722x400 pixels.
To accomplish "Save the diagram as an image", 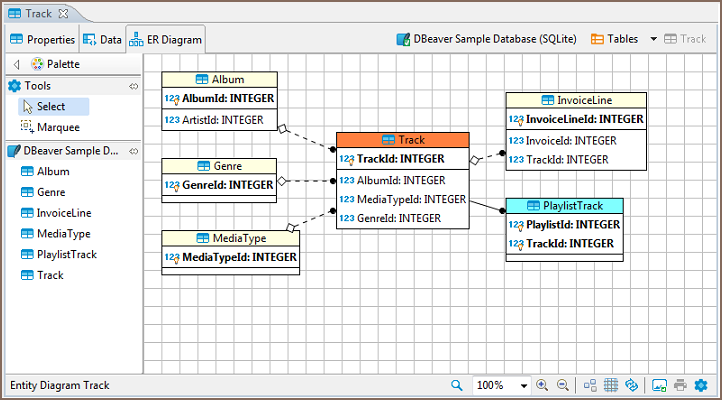I will 660,385.
